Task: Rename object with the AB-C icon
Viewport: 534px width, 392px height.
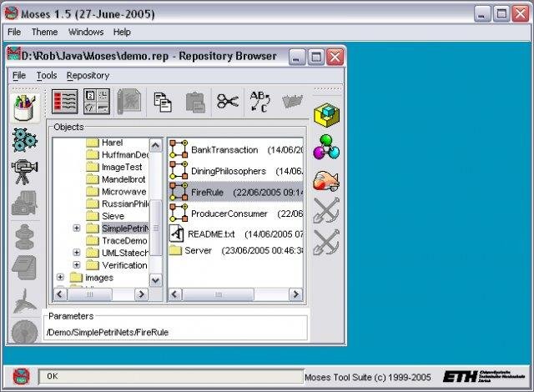Action: (x=259, y=102)
